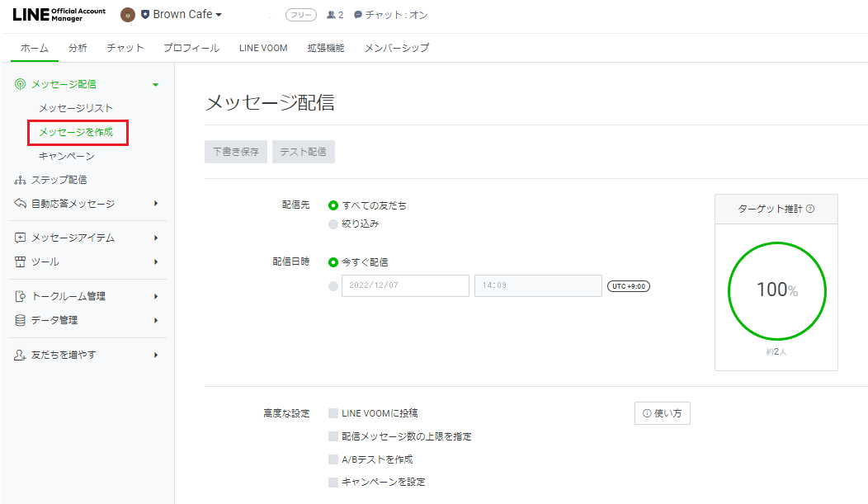Screen dimensions: 868x504
Task: Click the delivery date input field
Action: click(405, 285)
